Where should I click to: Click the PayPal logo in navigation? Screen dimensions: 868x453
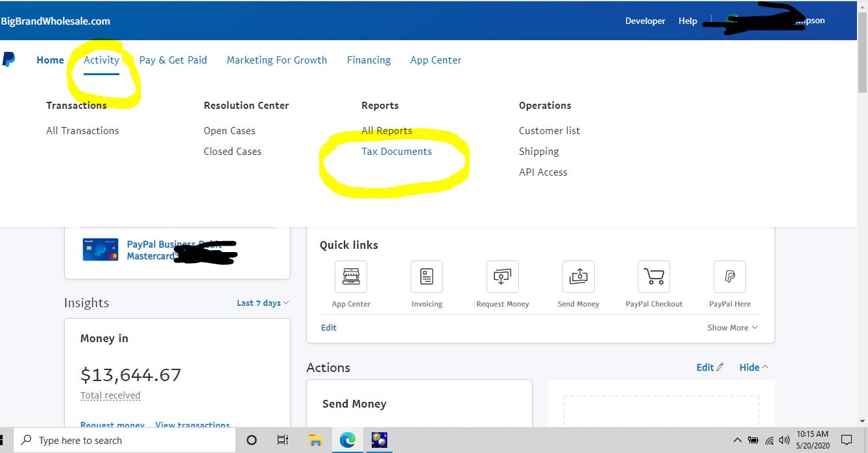[x=8, y=60]
